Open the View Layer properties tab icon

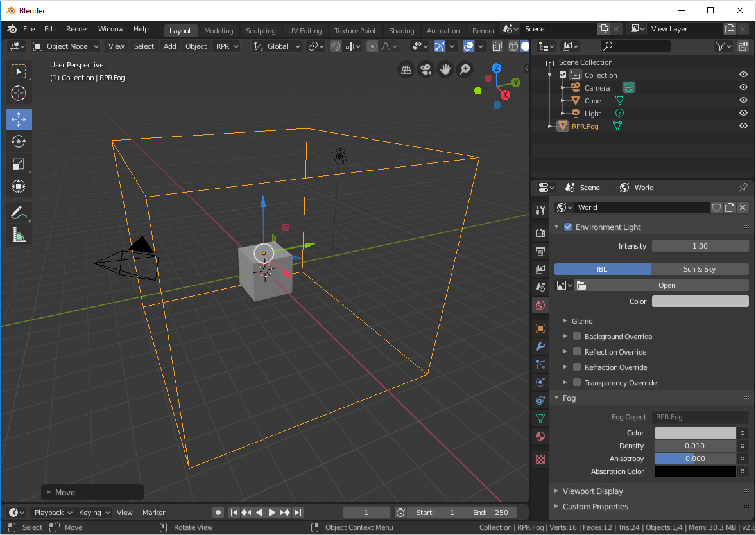click(x=540, y=268)
